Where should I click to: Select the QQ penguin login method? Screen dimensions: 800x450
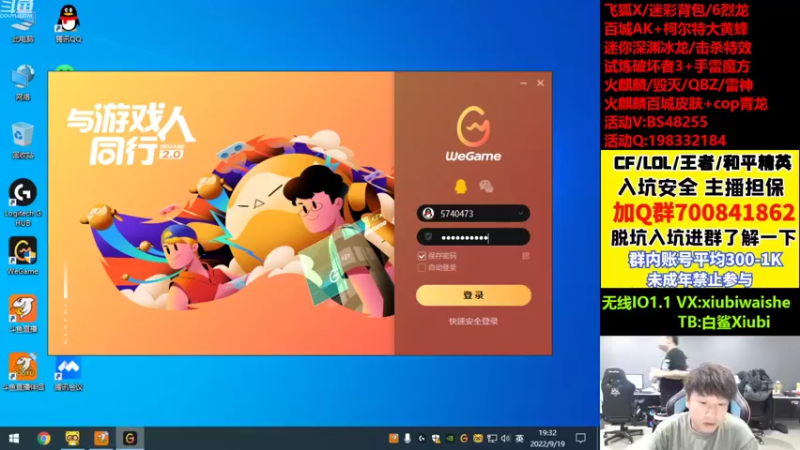(x=460, y=186)
